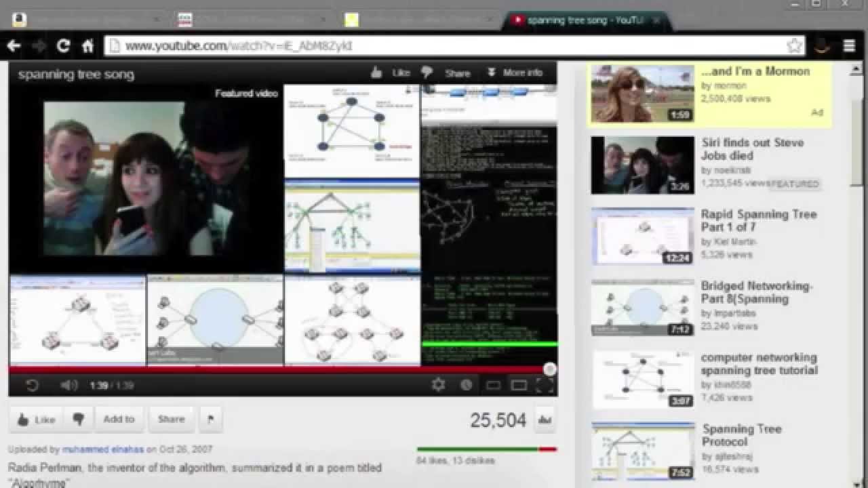868x488 pixels.
Task: Open the browser home page icon
Action: pos(87,46)
